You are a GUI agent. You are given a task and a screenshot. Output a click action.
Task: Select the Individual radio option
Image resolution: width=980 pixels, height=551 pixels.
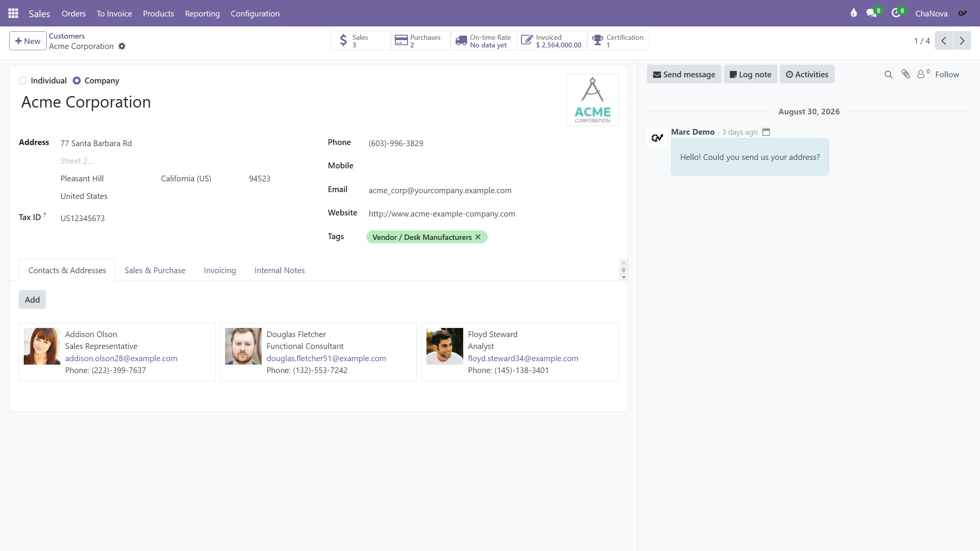[23, 81]
